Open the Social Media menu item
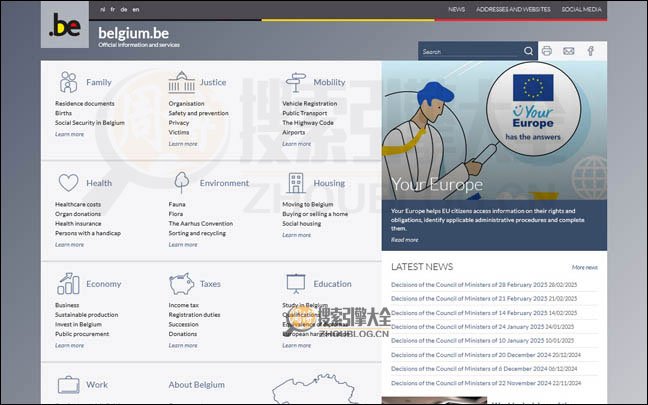Viewport: 648px width, 405px height. (x=581, y=9)
